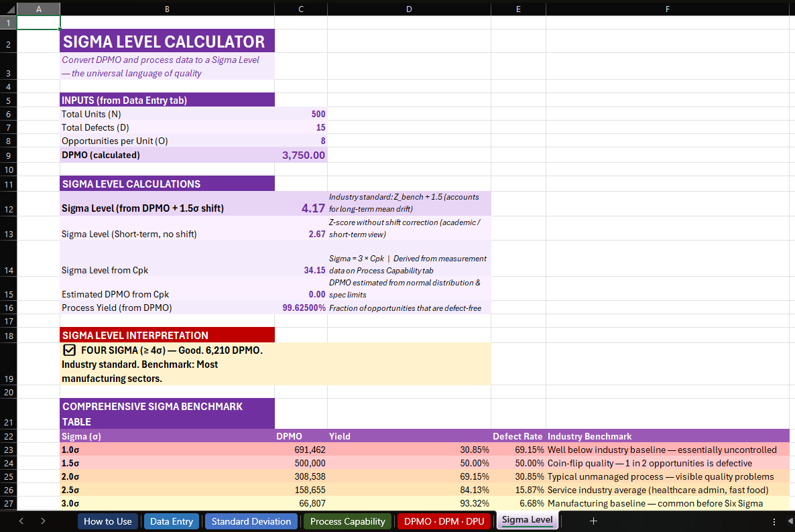
Task: Add a new worksheet with the plus icon
Action: point(593,521)
